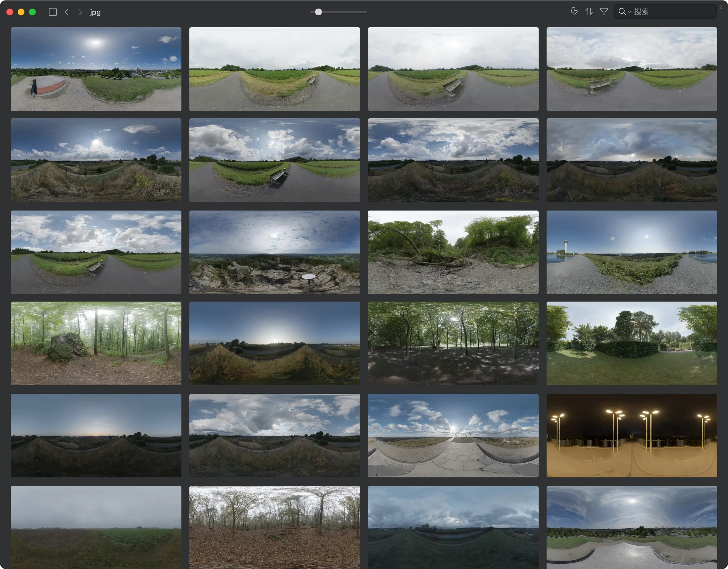Select the fallen-tree gravel forest thumbnail
The width and height of the screenshot is (728, 569).
click(453, 252)
